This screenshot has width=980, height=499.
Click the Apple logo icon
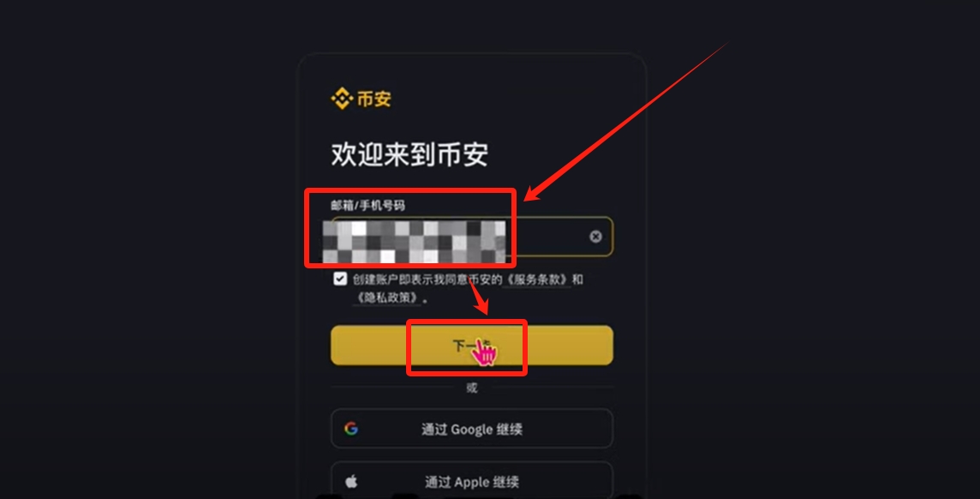pyautogui.click(x=351, y=482)
